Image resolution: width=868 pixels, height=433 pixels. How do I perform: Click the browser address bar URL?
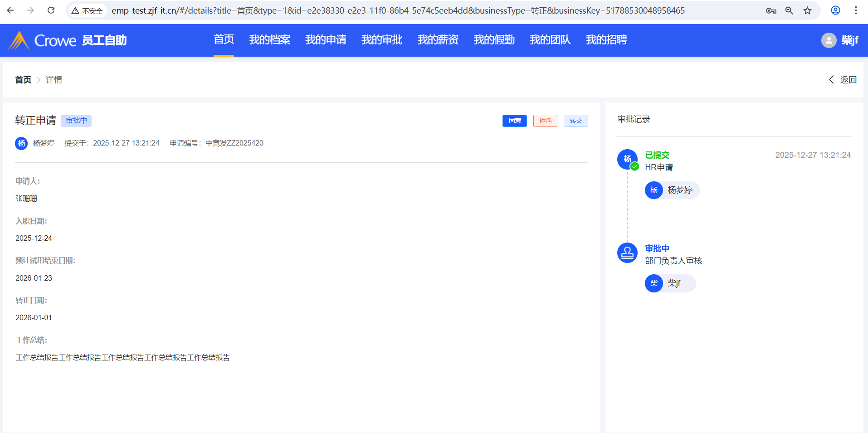398,10
